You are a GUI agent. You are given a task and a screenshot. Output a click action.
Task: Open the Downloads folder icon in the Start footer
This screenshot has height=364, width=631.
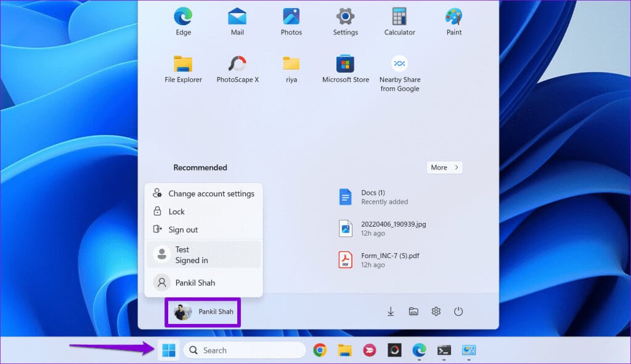(390, 311)
